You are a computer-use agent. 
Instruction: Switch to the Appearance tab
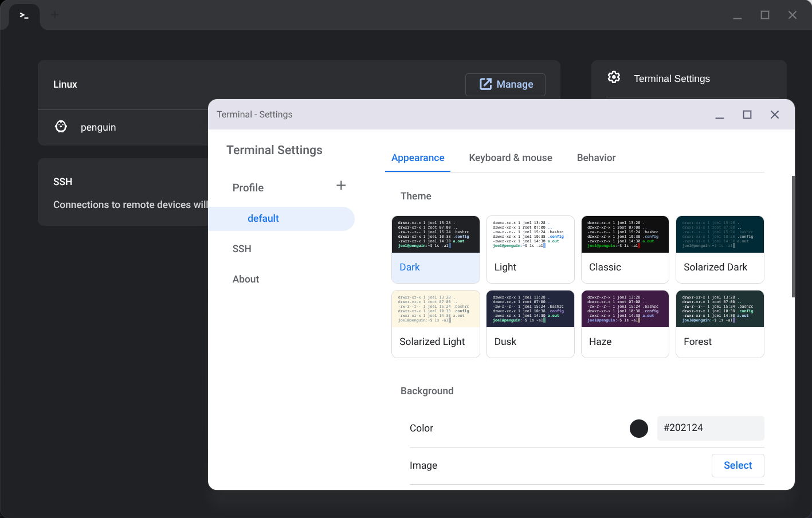point(418,158)
